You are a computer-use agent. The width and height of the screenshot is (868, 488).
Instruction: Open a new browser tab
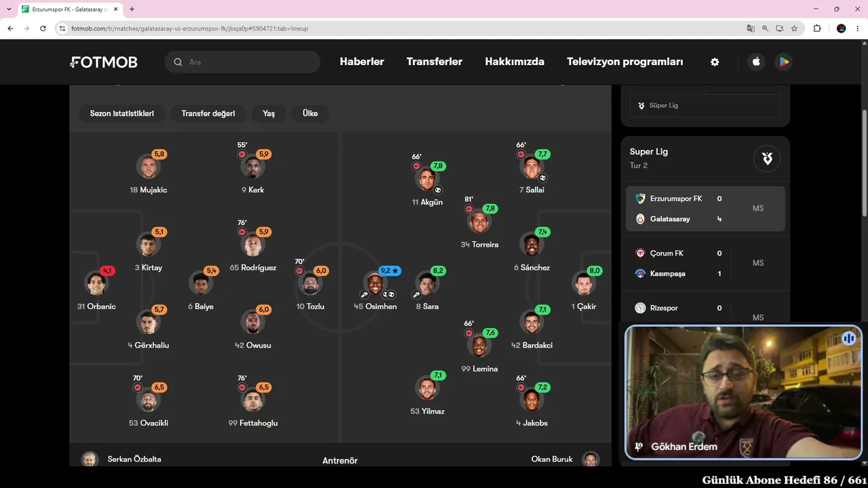(x=132, y=9)
